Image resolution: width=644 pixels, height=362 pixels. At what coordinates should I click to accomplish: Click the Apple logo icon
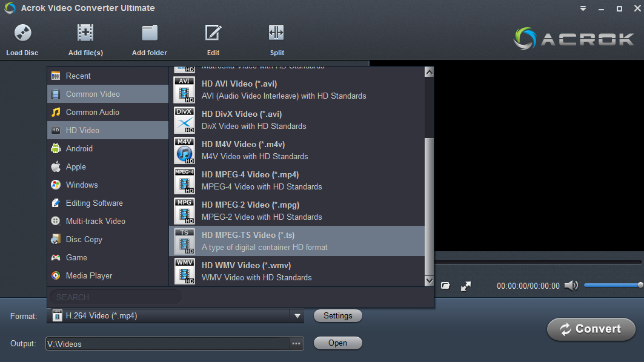click(56, 166)
